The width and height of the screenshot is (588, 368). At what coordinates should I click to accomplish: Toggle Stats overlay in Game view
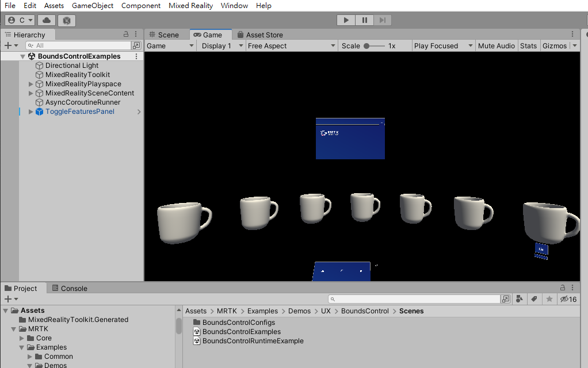(528, 46)
